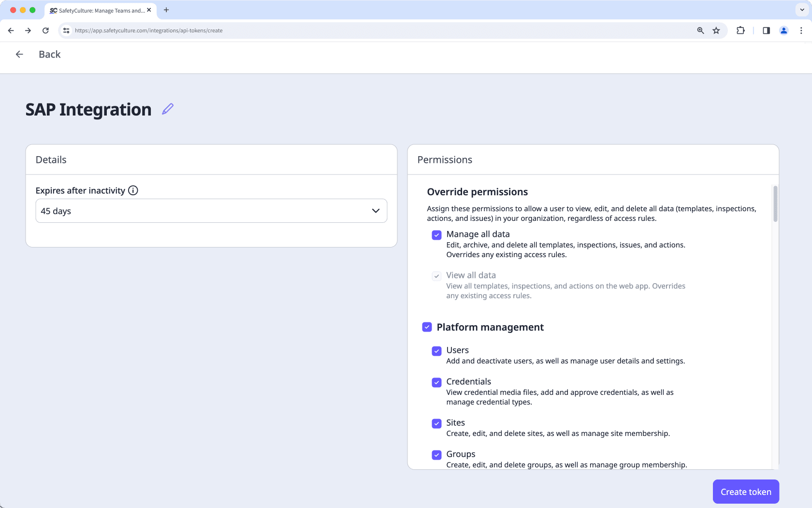Disable the Users permission checkbox

coord(436,351)
